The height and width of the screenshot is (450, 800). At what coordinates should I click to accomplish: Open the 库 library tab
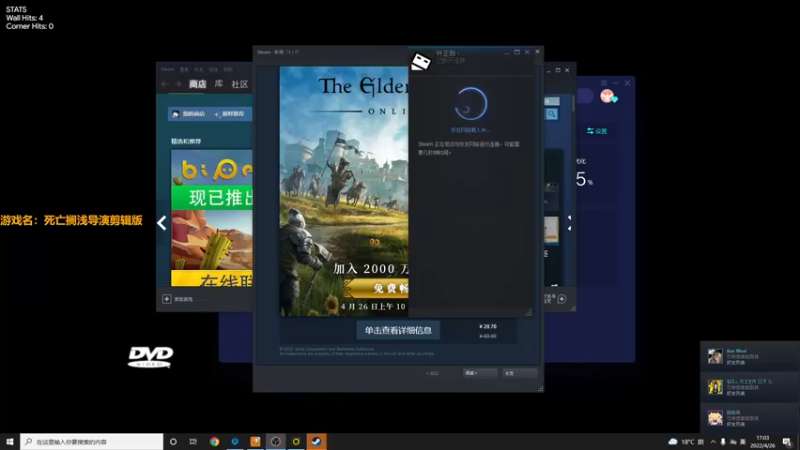(219, 84)
